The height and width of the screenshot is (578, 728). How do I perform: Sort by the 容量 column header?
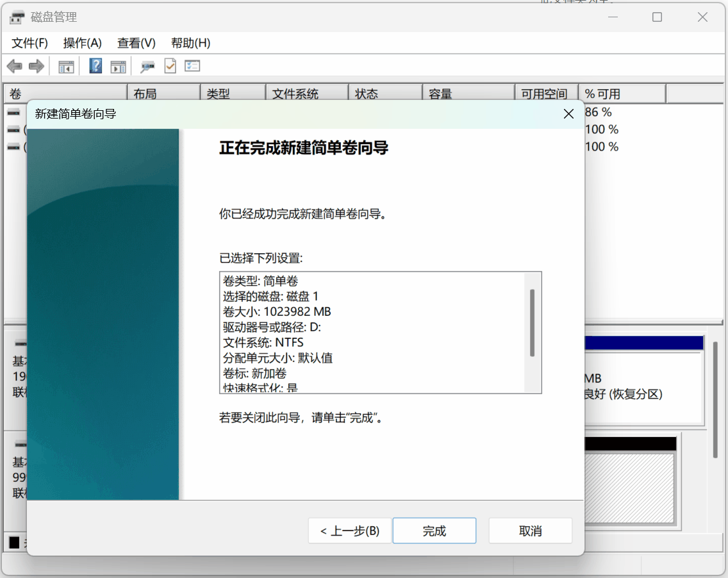(469, 94)
